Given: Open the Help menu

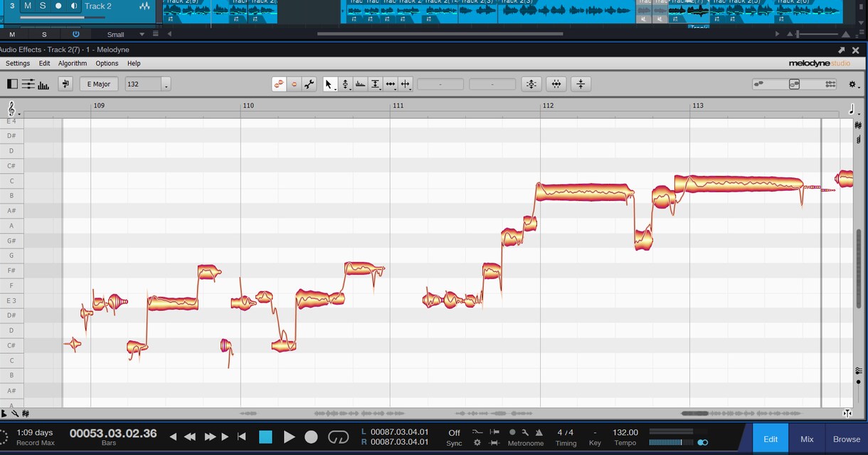Looking at the screenshot, I should click(134, 63).
